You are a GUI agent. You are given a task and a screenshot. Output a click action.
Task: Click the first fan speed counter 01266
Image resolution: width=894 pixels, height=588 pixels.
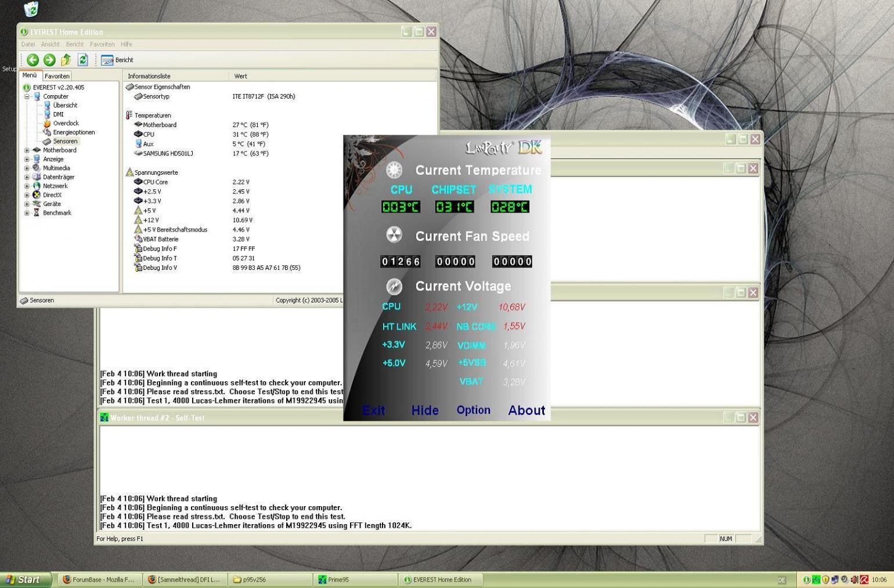[400, 262]
